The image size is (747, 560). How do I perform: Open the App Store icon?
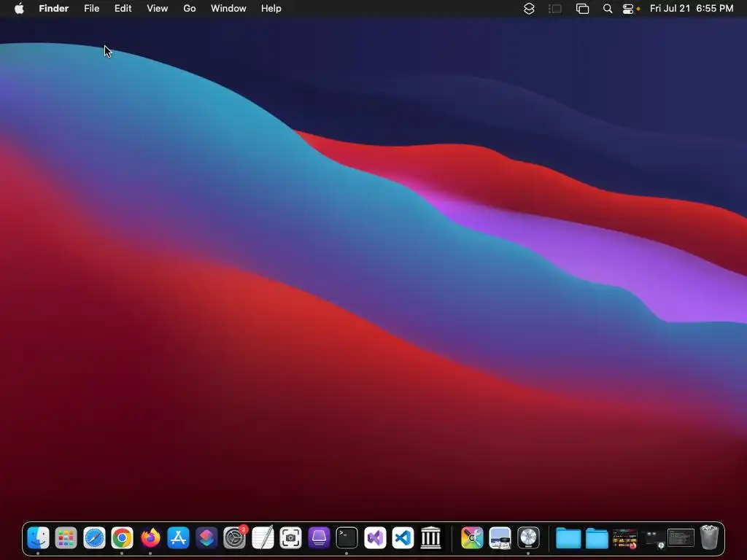pyautogui.click(x=179, y=538)
